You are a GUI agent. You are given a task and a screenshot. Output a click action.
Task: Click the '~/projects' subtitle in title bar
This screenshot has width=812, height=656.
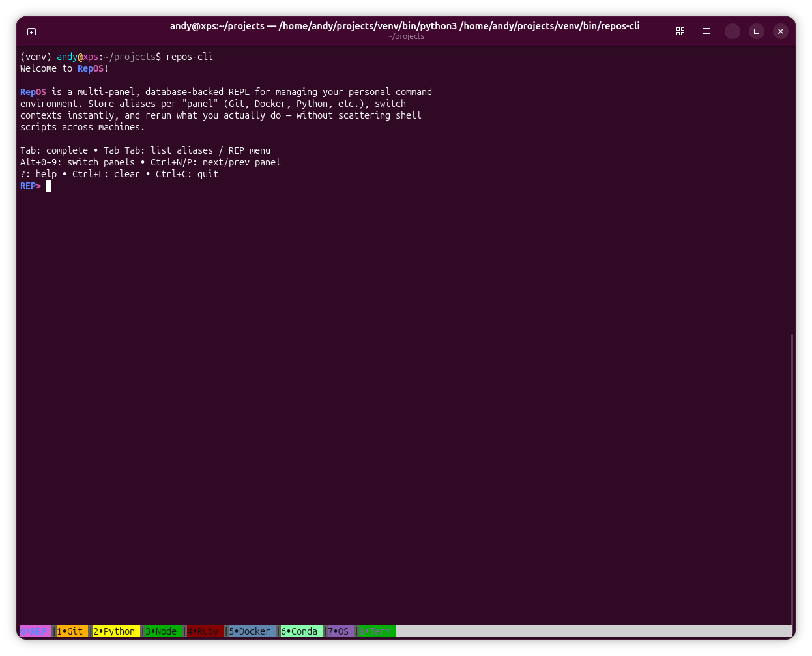[406, 36]
